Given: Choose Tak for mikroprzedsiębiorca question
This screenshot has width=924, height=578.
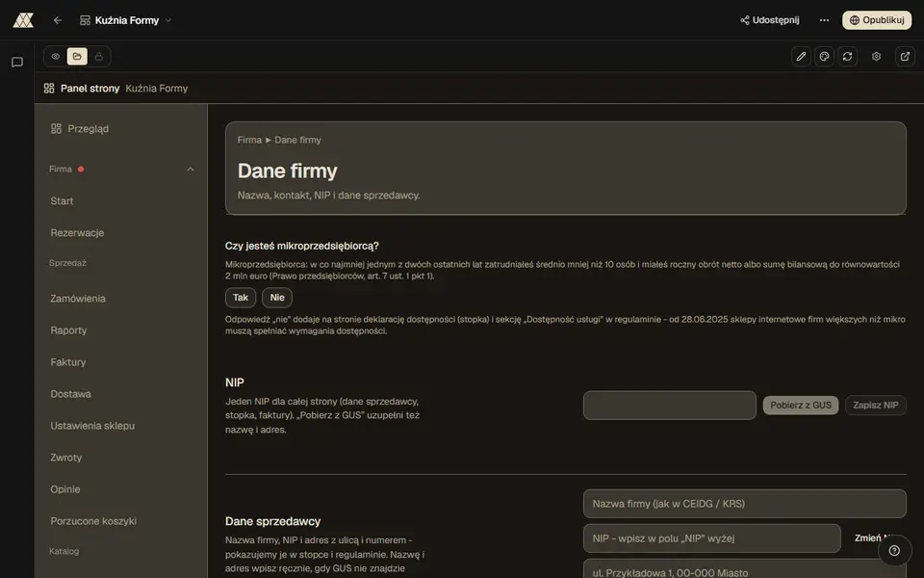Looking at the screenshot, I should point(241,298).
